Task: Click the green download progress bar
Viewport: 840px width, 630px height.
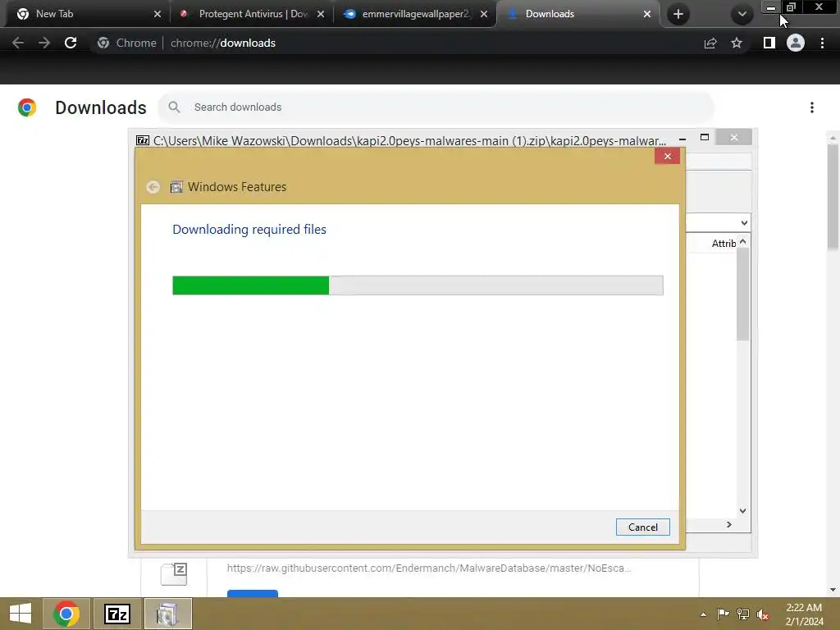Action: pos(251,285)
